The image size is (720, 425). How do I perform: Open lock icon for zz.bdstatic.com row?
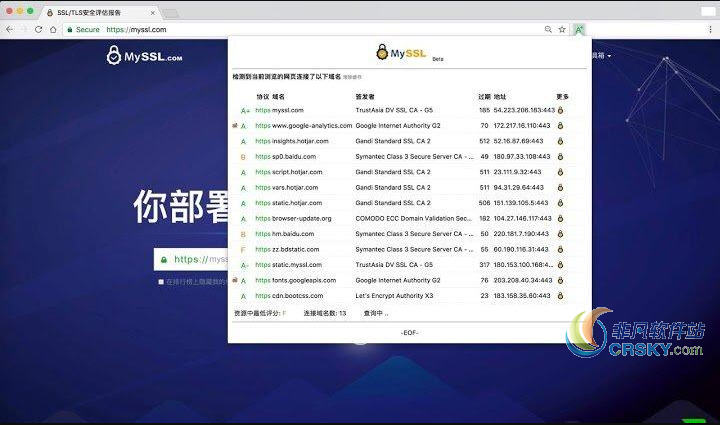tap(560, 249)
